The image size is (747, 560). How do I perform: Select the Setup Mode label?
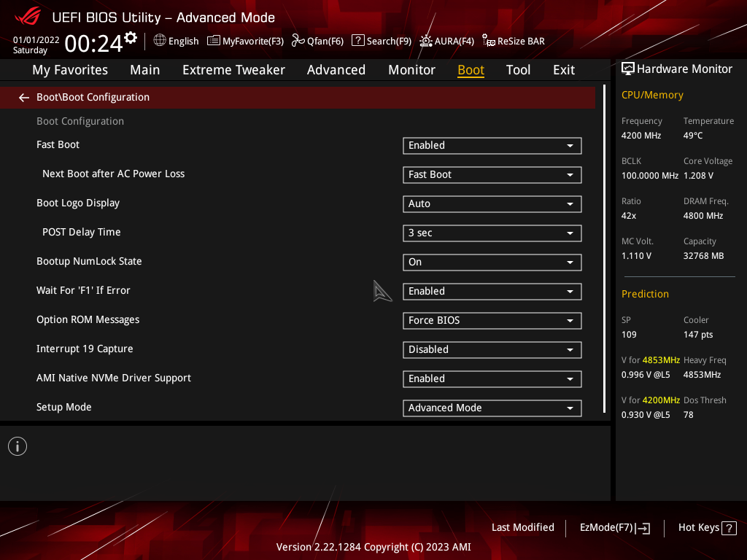(x=64, y=407)
